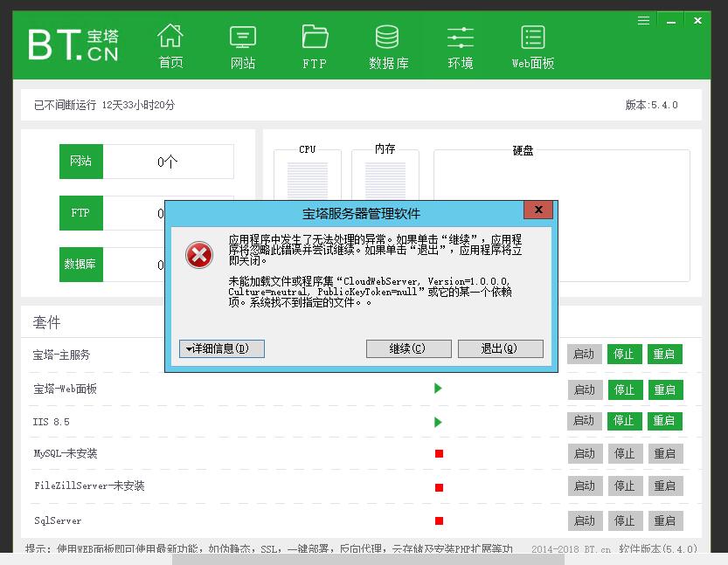Click 重启 for MySQL-未安装

click(x=665, y=454)
